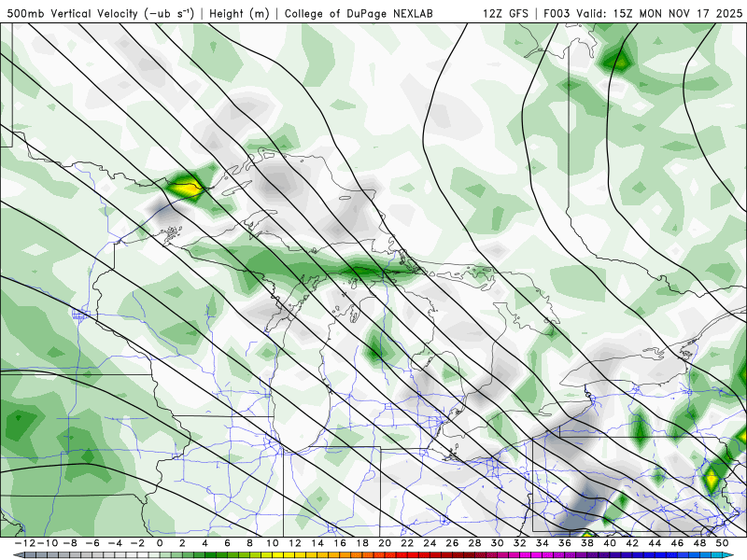Screen dimensions: 747x560
Task: Click the '14' value on the color scale
Action: [x=317, y=543]
